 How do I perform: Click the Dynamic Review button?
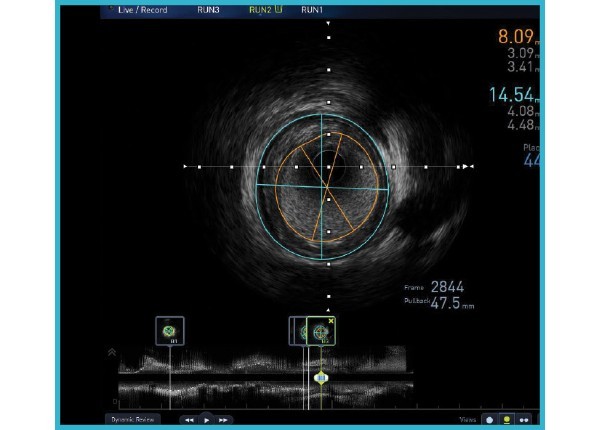pos(132,420)
